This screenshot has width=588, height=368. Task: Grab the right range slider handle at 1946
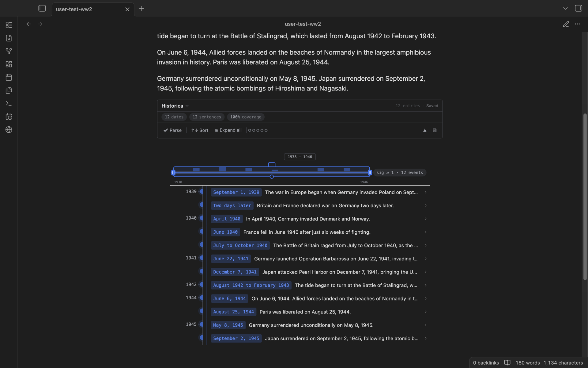tap(370, 173)
